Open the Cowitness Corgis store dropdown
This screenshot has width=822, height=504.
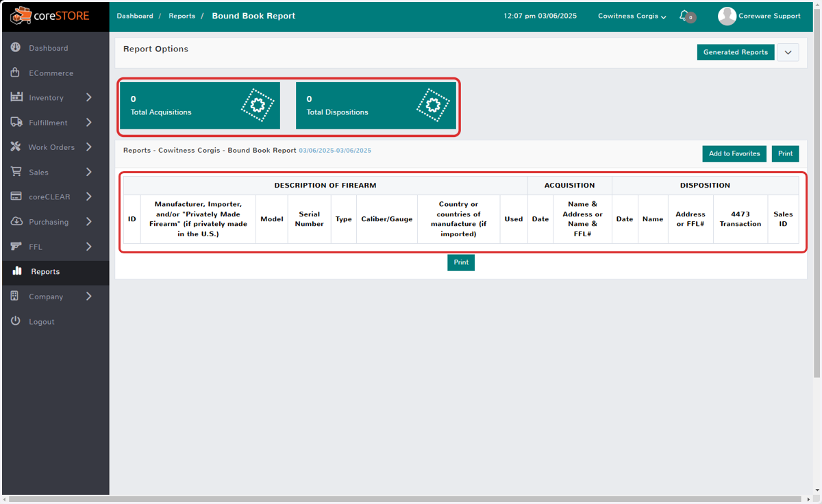pyautogui.click(x=632, y=16)
